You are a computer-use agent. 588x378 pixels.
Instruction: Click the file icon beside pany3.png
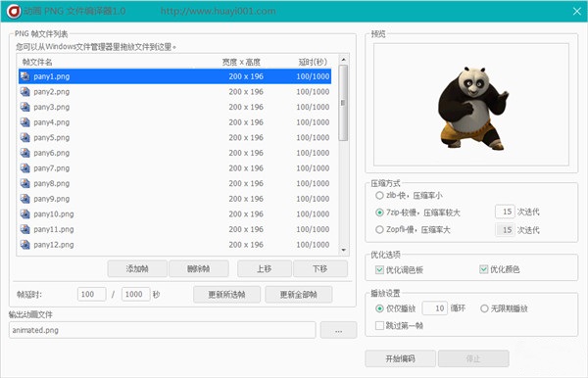(x=25, y=107)
